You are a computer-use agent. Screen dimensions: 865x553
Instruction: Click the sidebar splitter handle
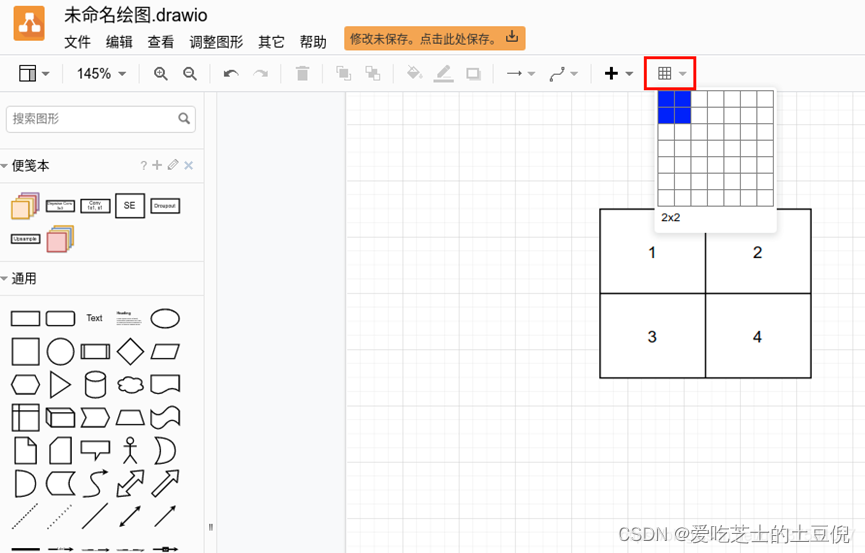pos(211,527)
